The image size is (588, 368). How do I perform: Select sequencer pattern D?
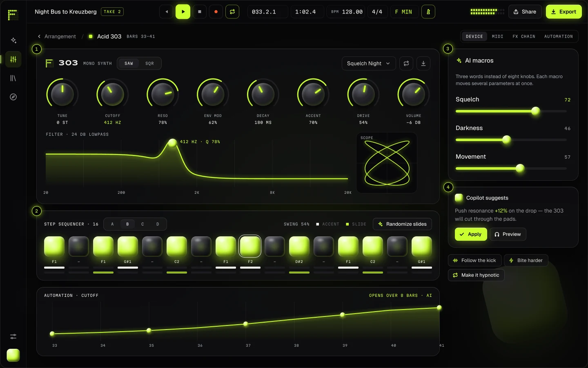pos(158,224)
